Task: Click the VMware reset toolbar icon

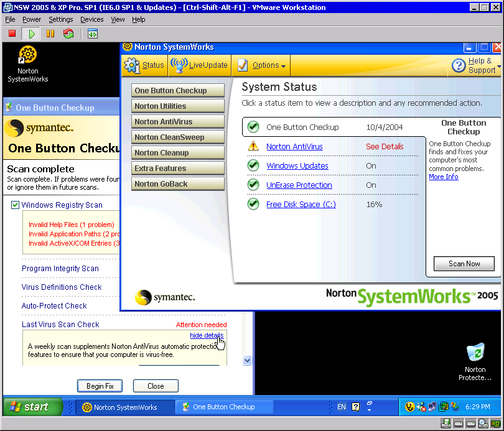Action: (68, 34)
